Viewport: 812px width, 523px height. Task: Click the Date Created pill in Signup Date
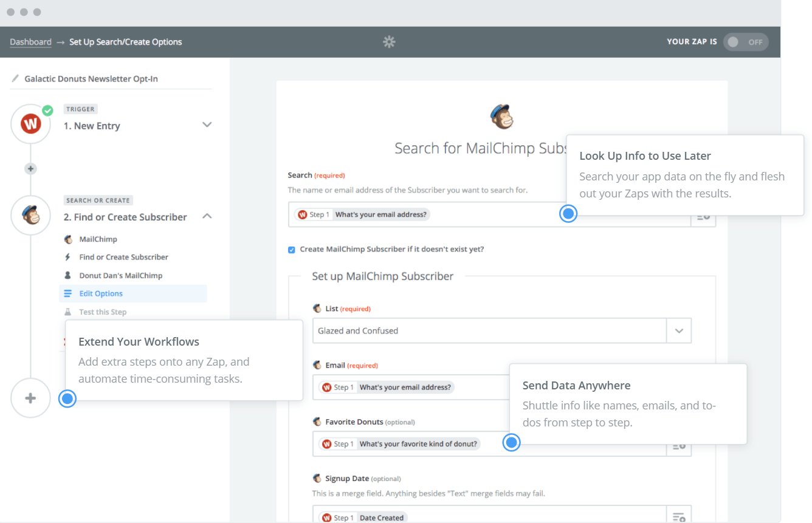click(364, 518)
